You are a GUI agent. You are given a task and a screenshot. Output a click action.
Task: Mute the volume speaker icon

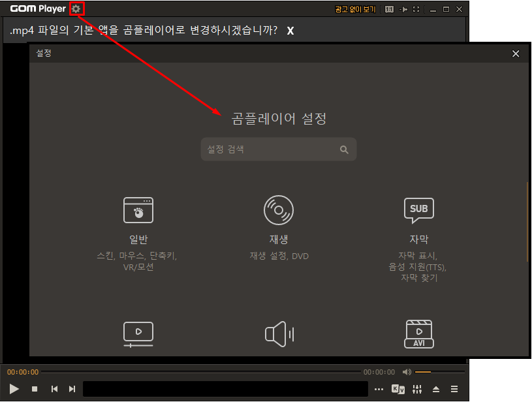pyautogui.click(x=407, y=372)
